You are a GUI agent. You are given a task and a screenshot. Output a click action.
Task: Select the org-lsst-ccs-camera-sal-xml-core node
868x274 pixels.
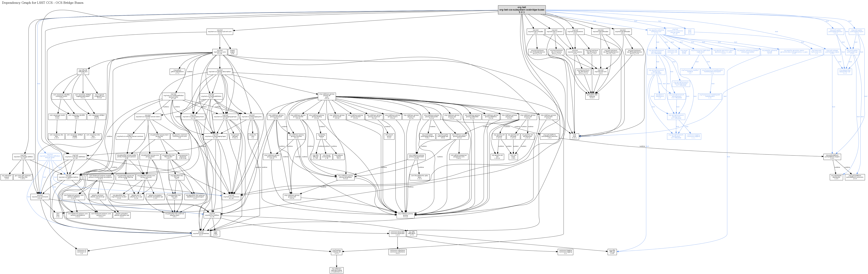click(x=220, y=32)
